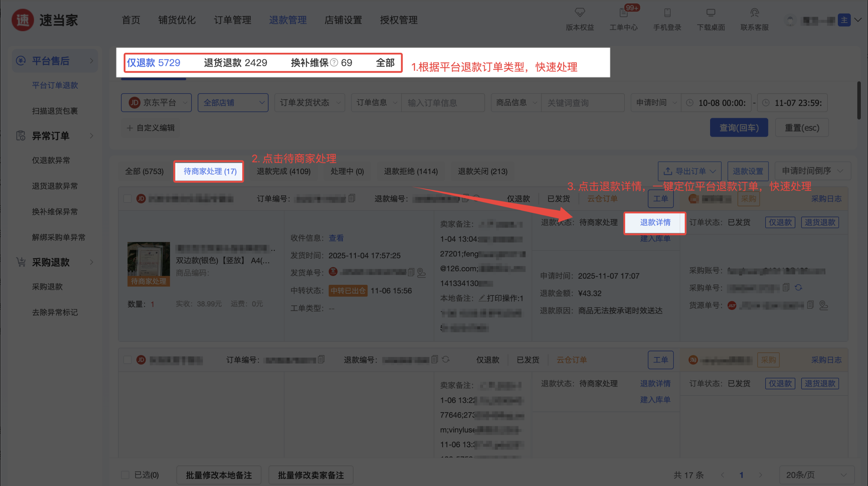Click the 输入订单信息 input field

click(443, 102)
